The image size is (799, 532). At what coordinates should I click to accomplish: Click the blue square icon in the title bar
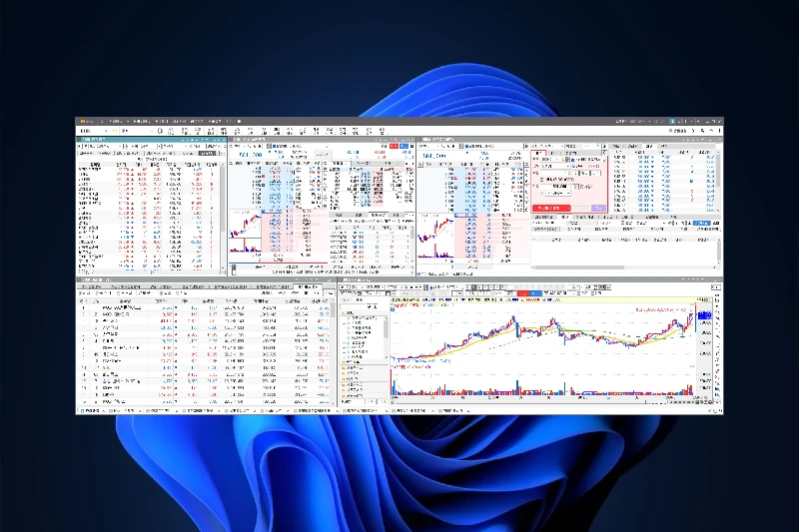(x=673, y=121)
